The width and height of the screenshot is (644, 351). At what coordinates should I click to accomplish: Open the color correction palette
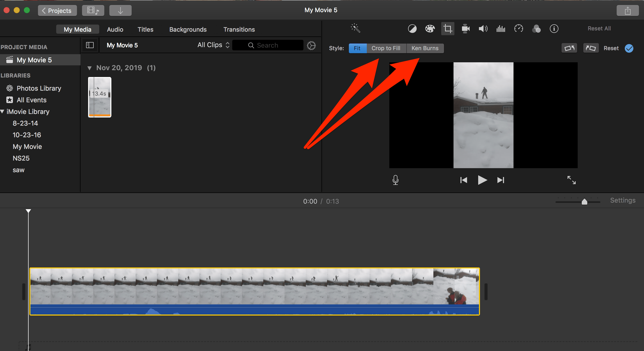coord(430,29)
